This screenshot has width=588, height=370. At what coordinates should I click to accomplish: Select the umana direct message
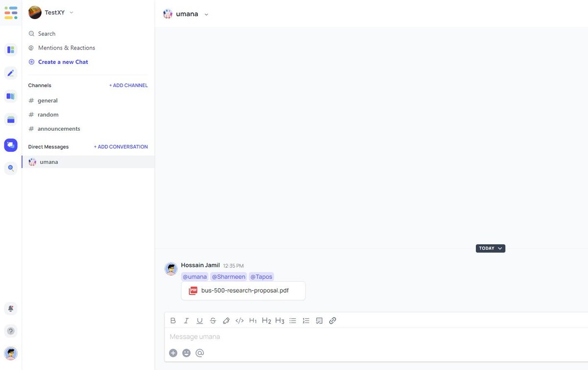point(88,162)
